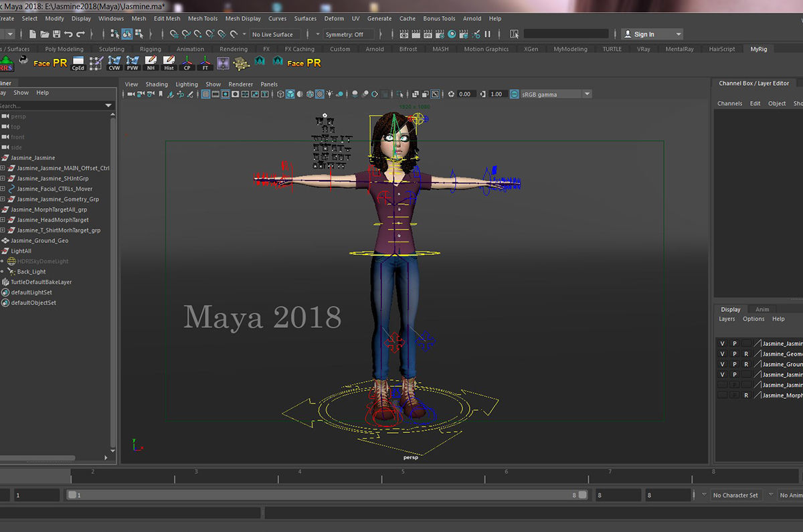Click the New Scene icon
This screenshot has height=532, width=803.
click(x=32, y=34)
